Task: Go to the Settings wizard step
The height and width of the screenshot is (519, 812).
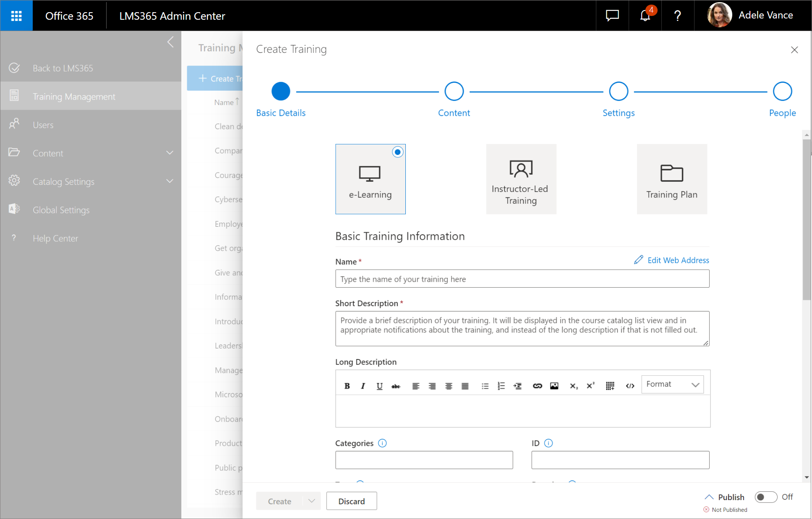Action: click(618, 92)
